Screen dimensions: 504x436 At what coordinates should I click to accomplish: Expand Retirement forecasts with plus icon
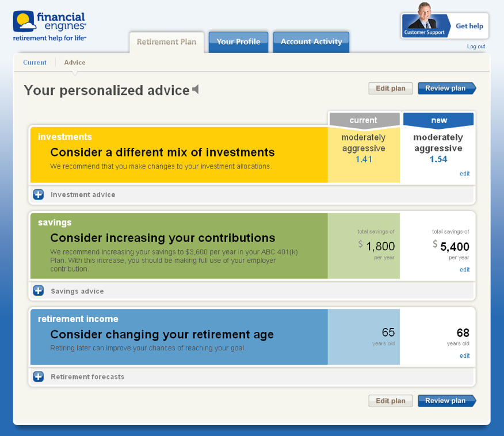pyautogui.click(x=39, y=377)
